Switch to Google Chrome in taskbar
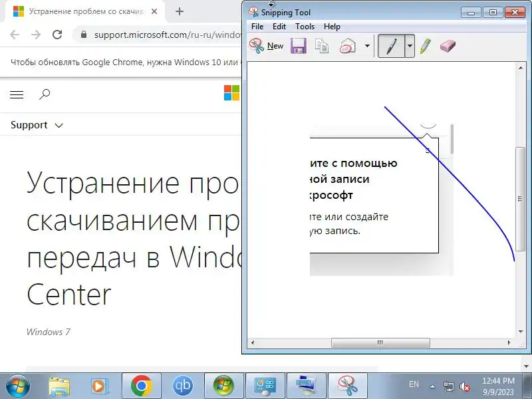The height and width of the screenshot is (399, 532). point(142,386)
